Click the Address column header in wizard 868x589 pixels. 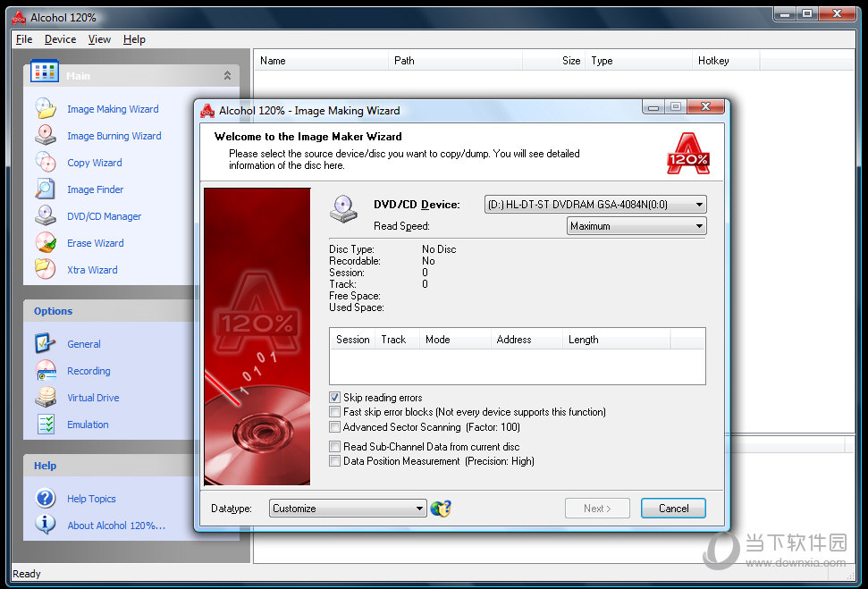[x=527, y=340]
